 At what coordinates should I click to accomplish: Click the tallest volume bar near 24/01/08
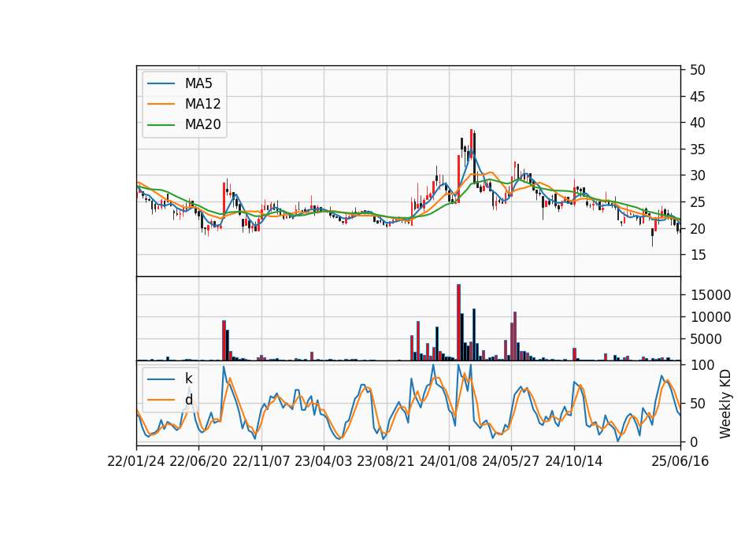coord(458,323)
